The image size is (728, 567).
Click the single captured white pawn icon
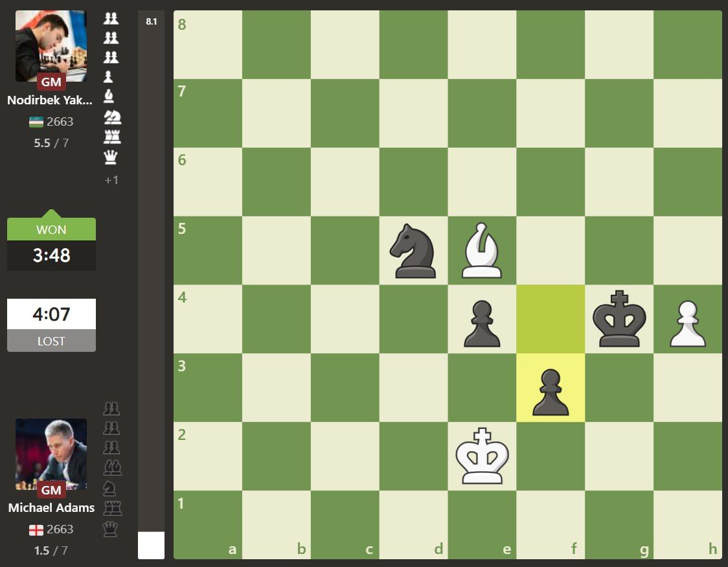pos(108,76)
